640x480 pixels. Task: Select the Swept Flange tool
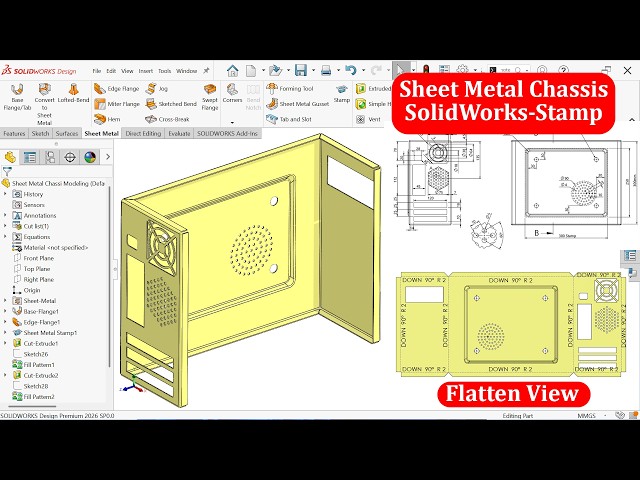tap(210, 98)
